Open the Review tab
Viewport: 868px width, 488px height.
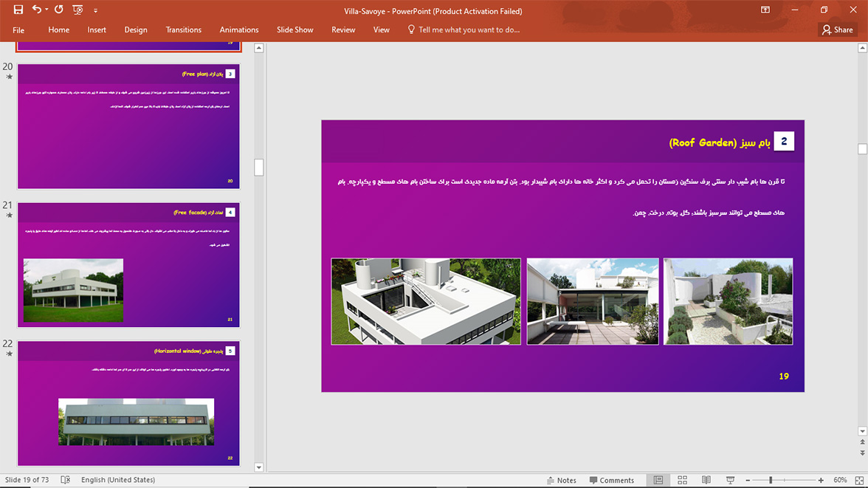tap(343, 30)
